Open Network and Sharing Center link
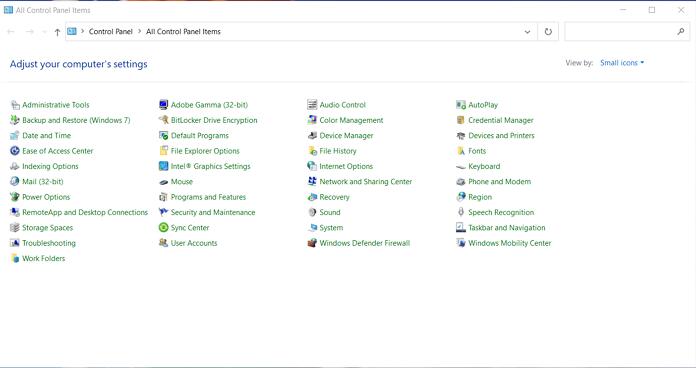The width and height of the screenshot is (696, 368). pyautogui.click(x=366, y=182)
